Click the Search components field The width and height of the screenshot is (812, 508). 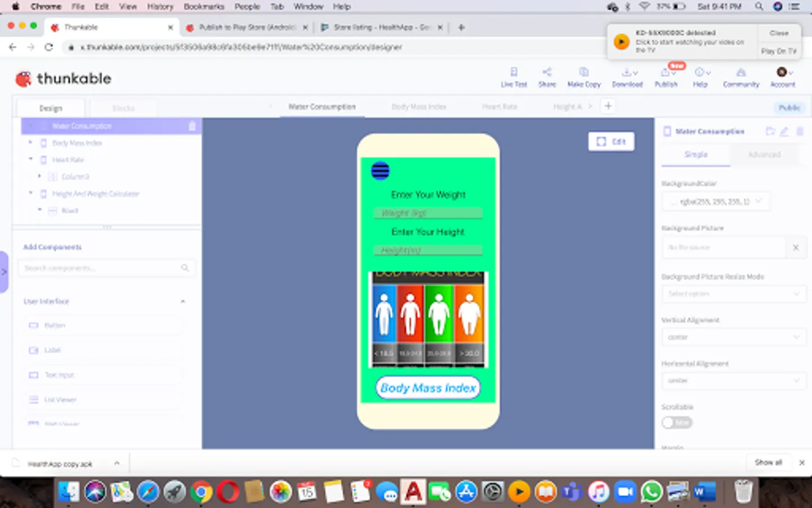pos(107,268)
